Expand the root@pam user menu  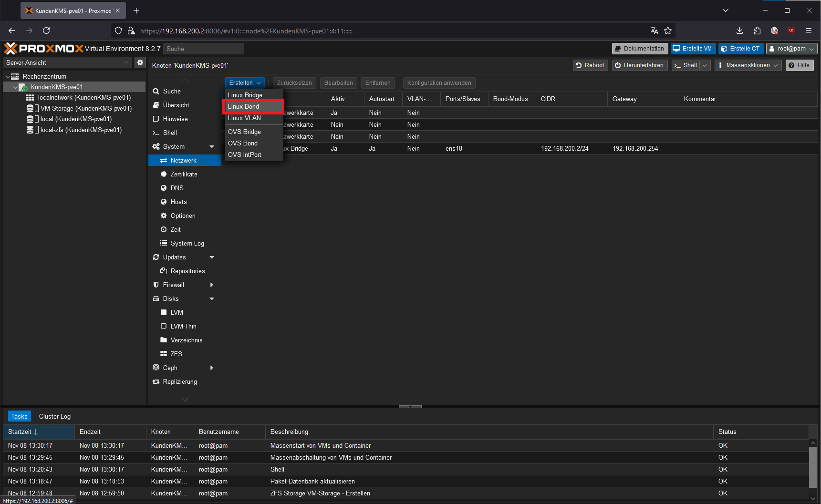[x=791, y=49]
